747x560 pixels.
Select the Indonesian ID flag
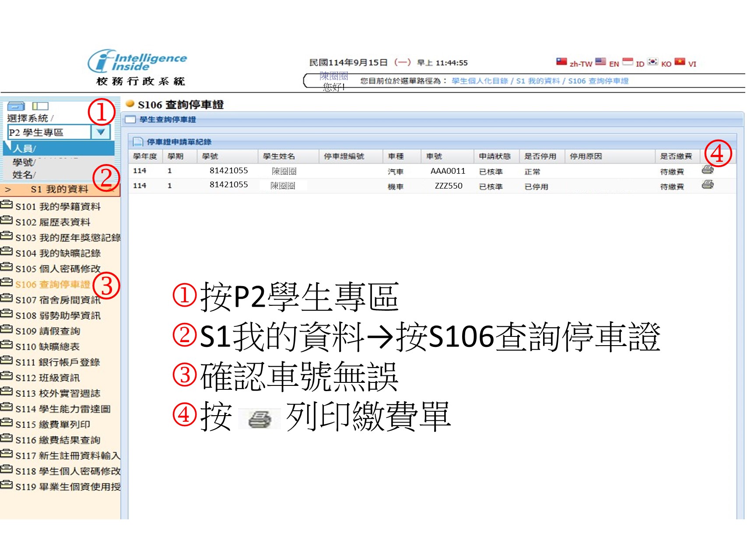pos(628,62)
